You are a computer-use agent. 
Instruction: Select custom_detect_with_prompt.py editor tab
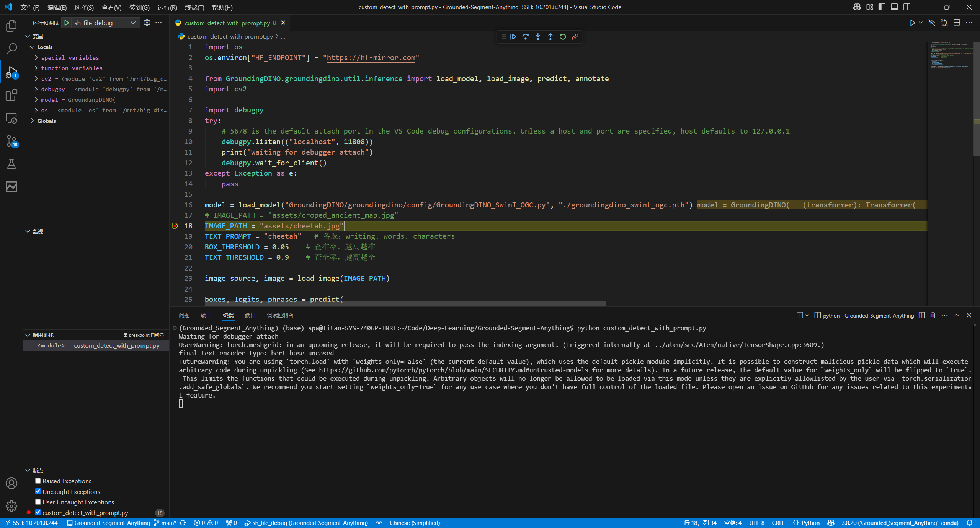pyautogui.click(x=227, y=23)
